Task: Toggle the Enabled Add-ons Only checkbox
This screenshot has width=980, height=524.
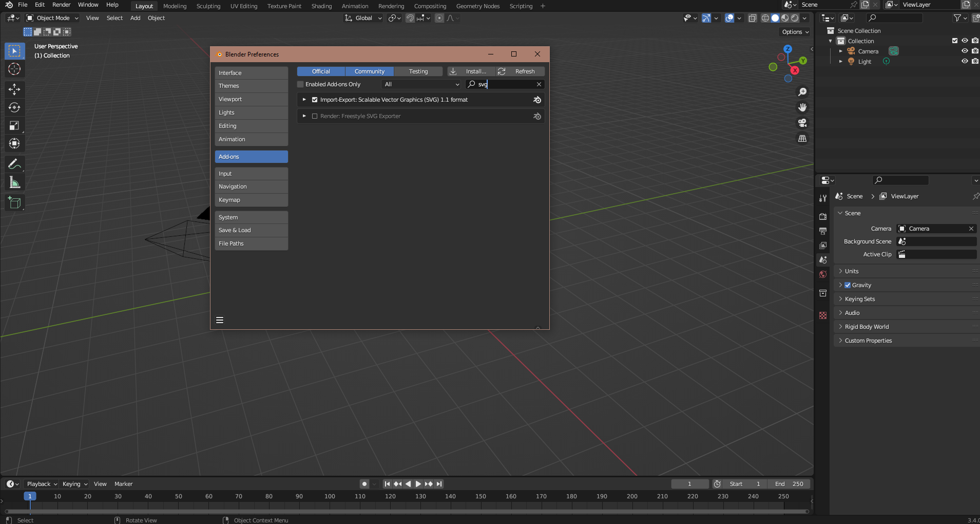Action: tap(301, 84)
